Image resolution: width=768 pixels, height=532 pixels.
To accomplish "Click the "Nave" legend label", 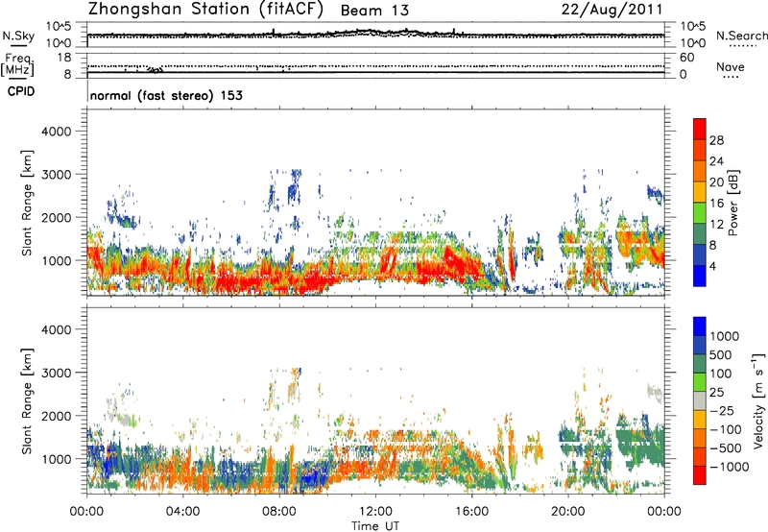I will tap(731, 66).
